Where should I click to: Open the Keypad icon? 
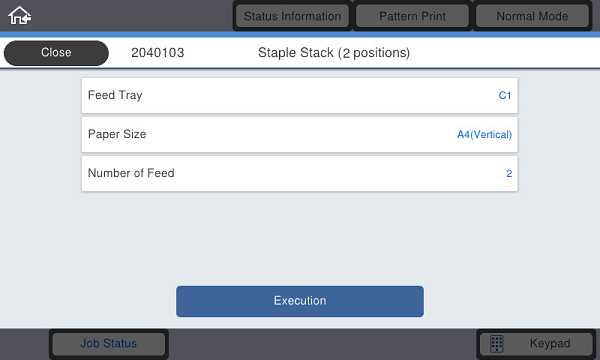pyautogui.click(x=497, y=344)
